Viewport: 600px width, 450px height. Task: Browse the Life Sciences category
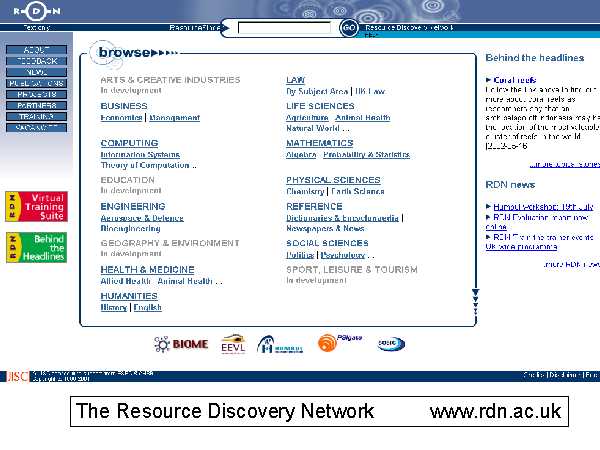point(320,106)
